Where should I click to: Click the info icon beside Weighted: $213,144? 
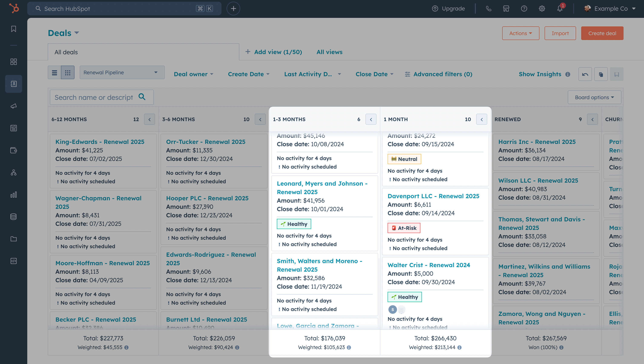tap(459, 347)
